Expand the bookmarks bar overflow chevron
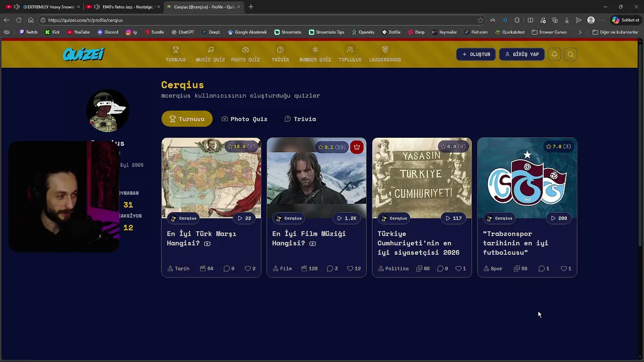The height and width of the screenshot is (362, 644). (580, 32)
